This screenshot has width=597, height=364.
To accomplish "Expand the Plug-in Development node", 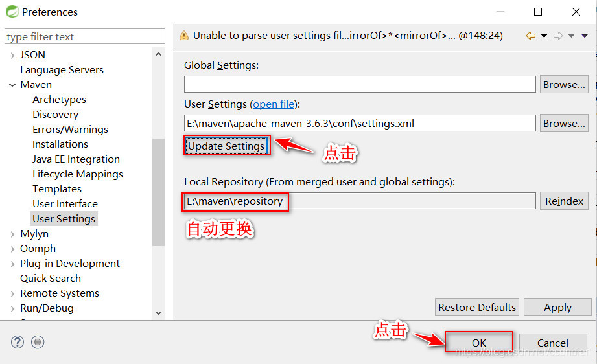I will (12, 264).
